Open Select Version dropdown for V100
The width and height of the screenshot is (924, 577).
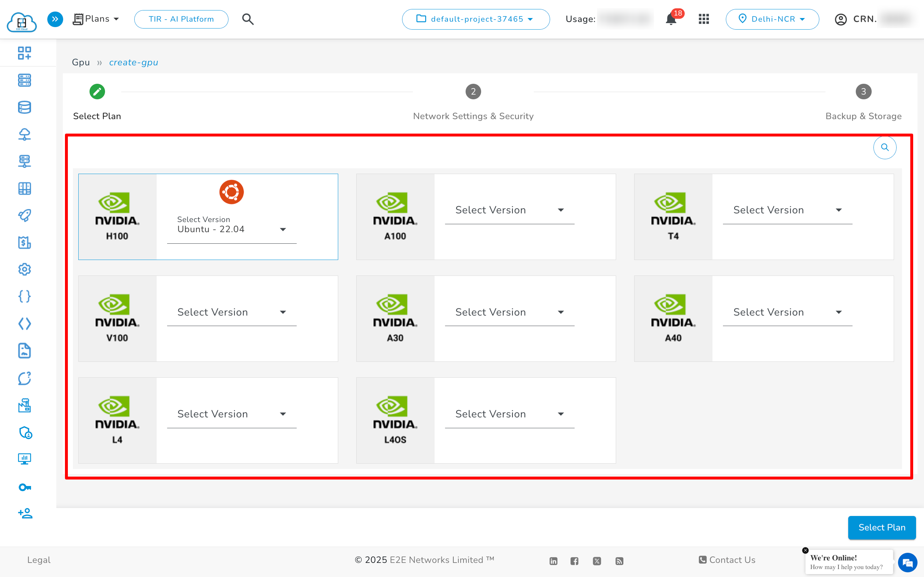click(231, 312)
